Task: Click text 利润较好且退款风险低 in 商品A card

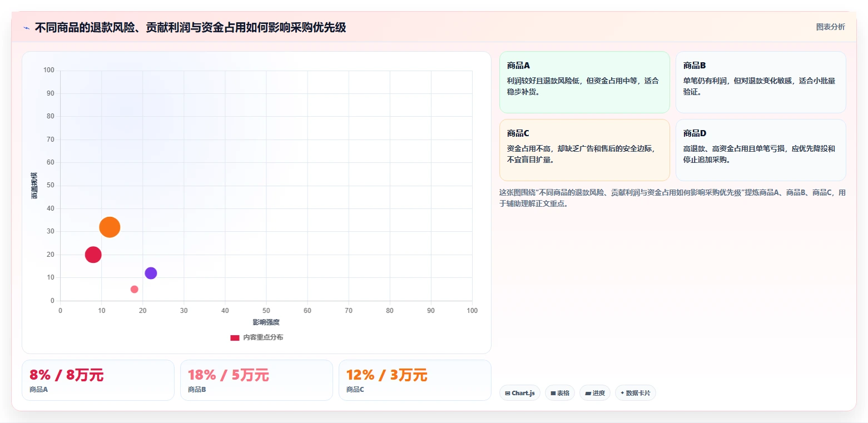Action: [x=543, y=81]
